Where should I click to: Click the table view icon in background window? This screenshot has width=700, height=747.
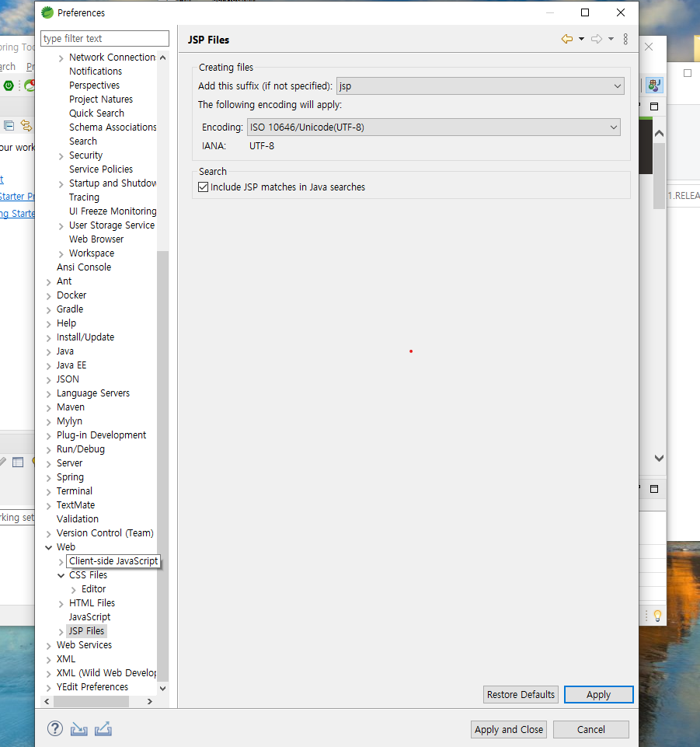coord(18,462)
